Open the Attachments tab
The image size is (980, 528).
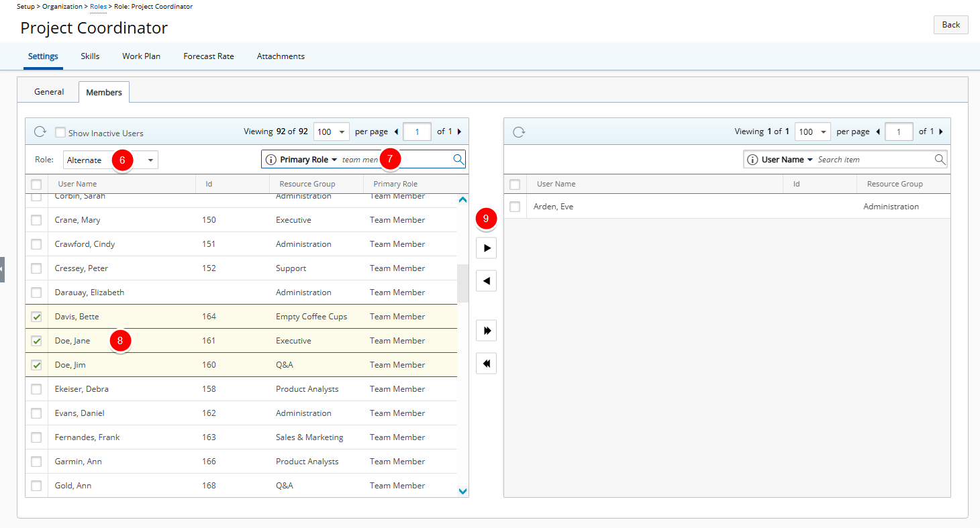[281, 56]
